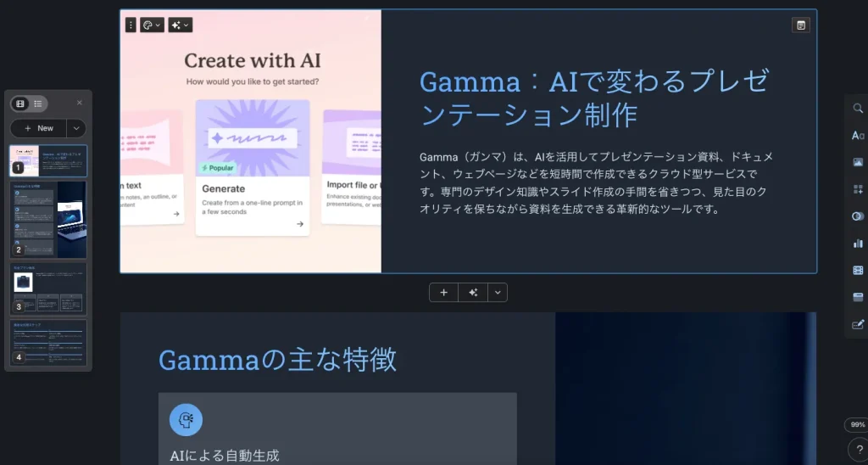
Task: Click the 99% zoom level indicator
Action: point(857,424)
